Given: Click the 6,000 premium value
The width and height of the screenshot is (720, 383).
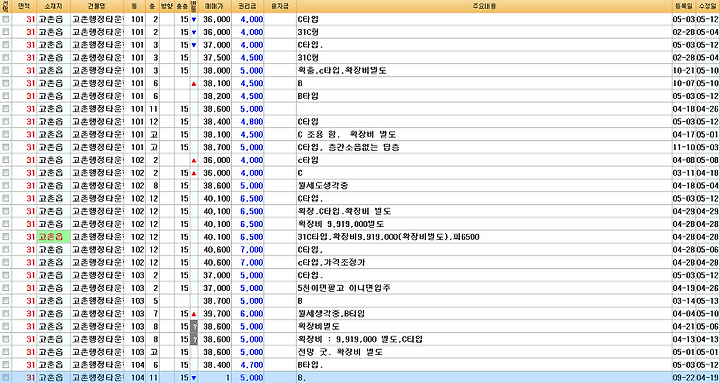Looking at the screenshot, I should tap(252, 314).
